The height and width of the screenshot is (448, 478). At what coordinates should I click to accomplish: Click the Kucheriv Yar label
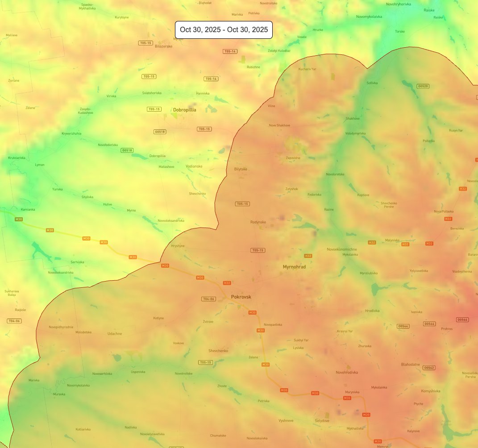[x=307, y=69]
